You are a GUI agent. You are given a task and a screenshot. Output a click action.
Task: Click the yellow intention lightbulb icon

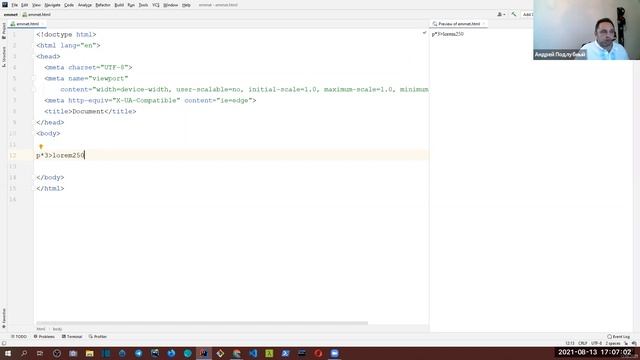click(41, 147)
